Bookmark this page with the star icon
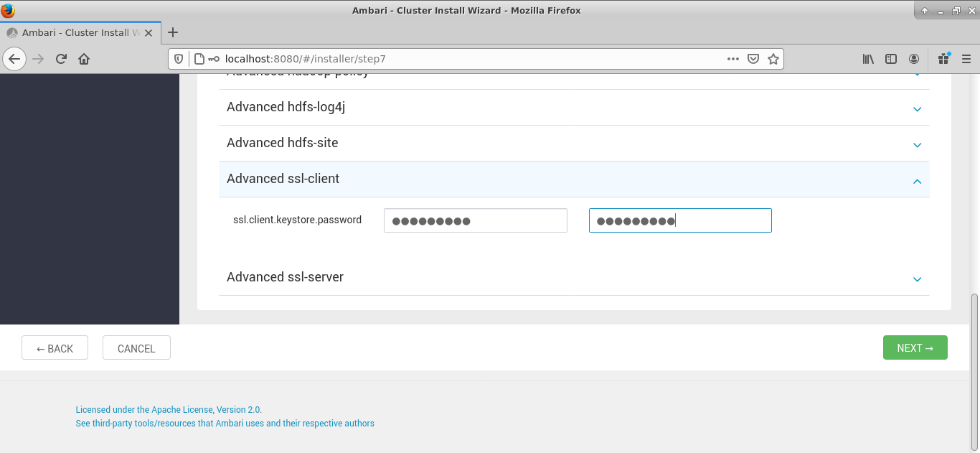Screen dimensions: 980x453 (773, 59)
